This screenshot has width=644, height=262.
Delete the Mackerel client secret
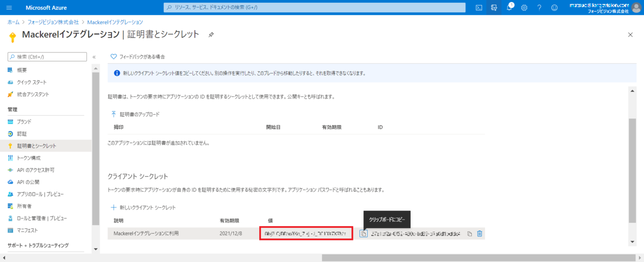click(x=480, y=234)
